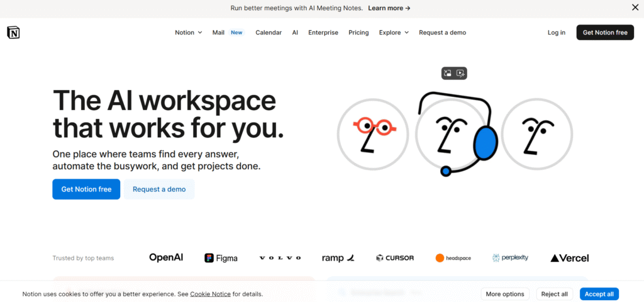Expand the Notion dropdown menu
This screenshot has width=644, height=302.
pos(189,33)
